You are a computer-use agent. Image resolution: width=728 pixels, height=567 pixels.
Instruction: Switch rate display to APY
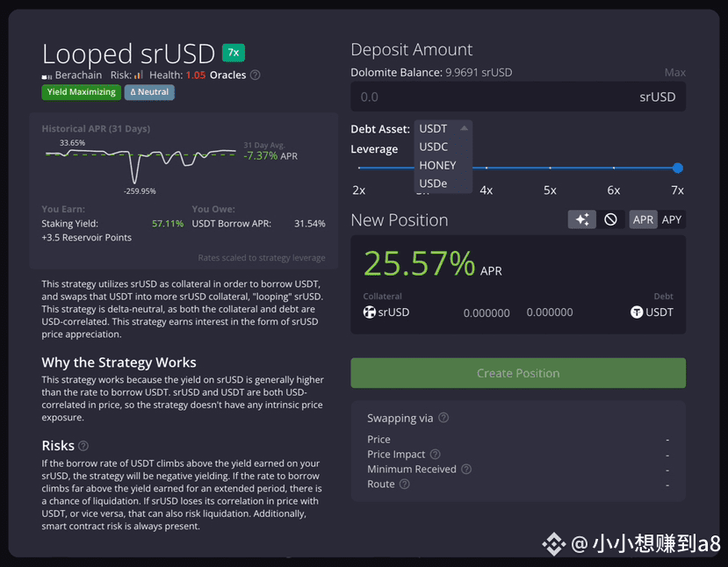click(671, 219)
